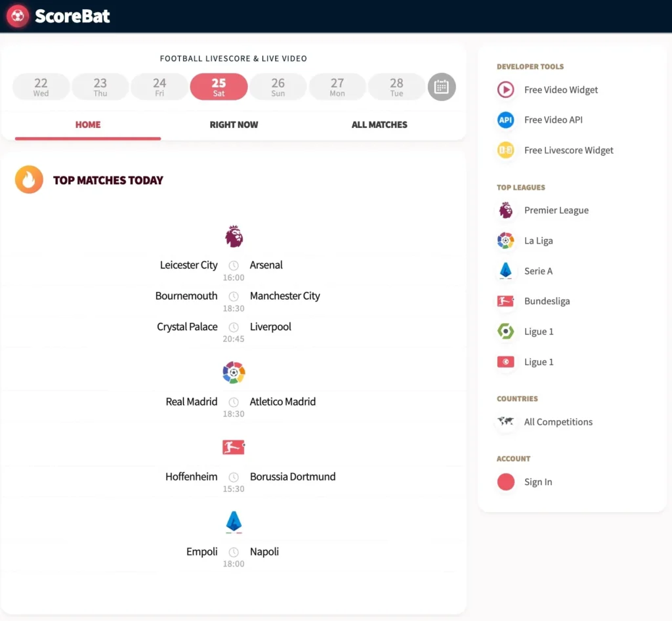Open the All Competitions link

(558, 421)
